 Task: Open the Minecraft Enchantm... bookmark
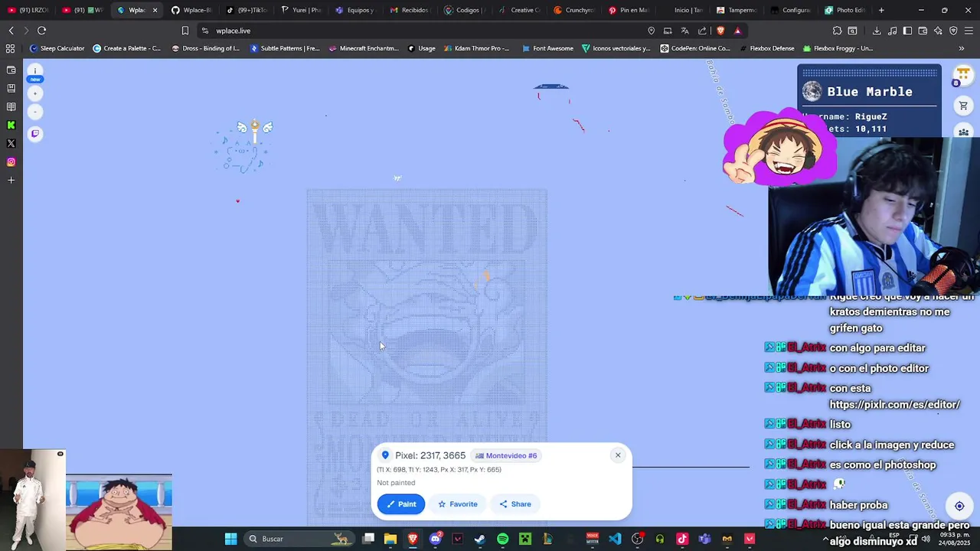pyautogui.click(x=363, y=48)
